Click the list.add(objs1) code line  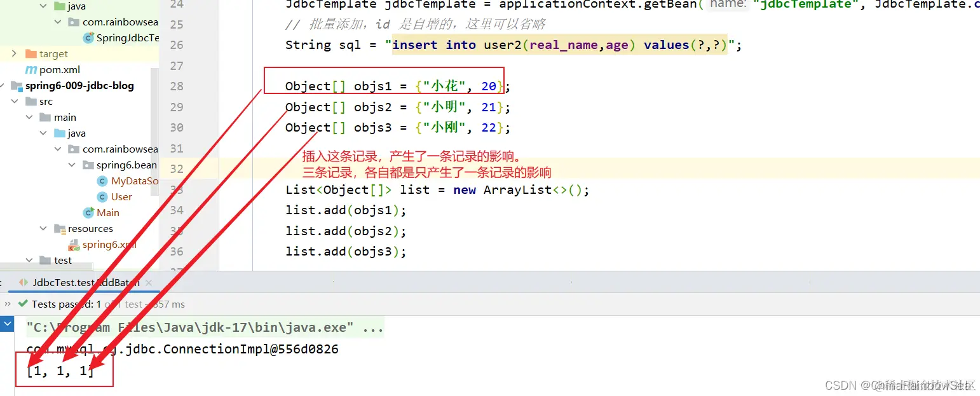click(x=346, y=210)
